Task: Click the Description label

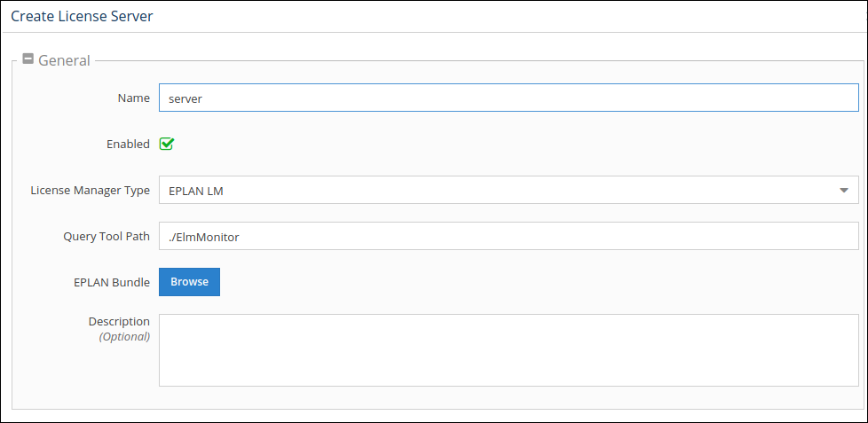Action: [119, 321]
